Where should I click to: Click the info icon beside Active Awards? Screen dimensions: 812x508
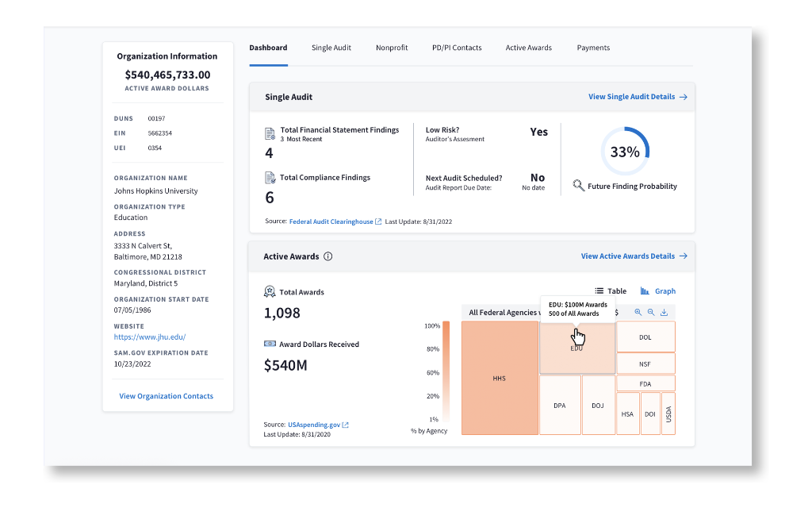click(x=327, y=256)
